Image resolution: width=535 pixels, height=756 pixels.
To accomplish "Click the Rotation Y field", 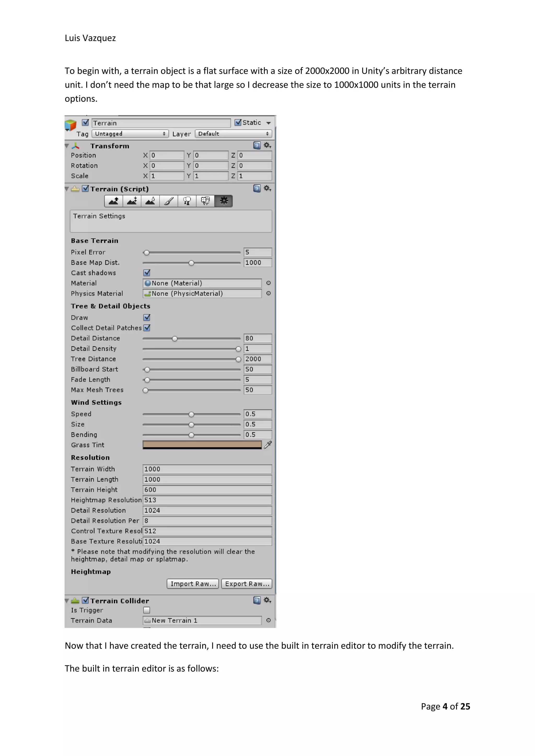I will tap(211, 166).
